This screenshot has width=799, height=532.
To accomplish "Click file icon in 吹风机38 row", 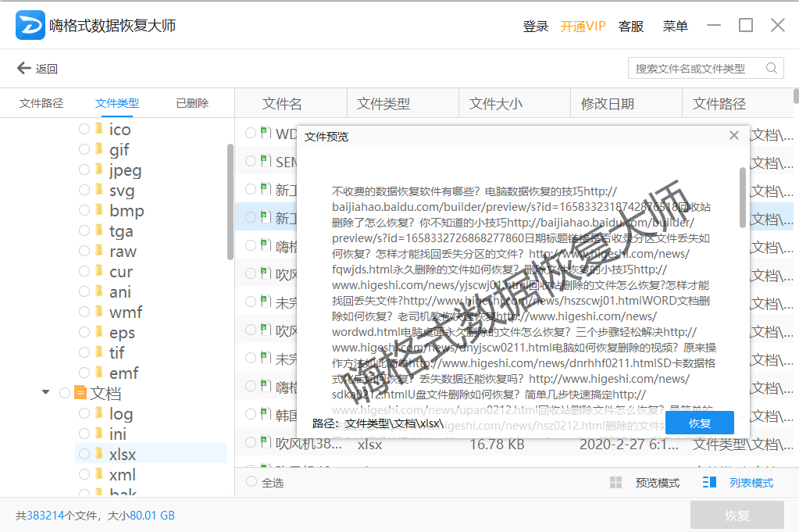I will pos(266,442).
